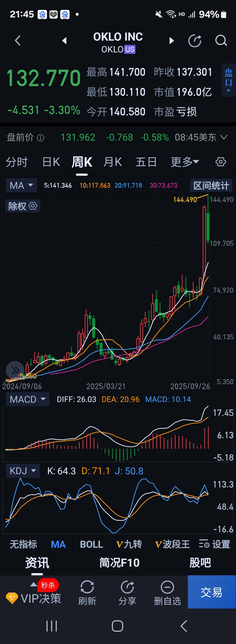
Task: Open indicator 设置 at bottom right
Action: coord(215,544)
